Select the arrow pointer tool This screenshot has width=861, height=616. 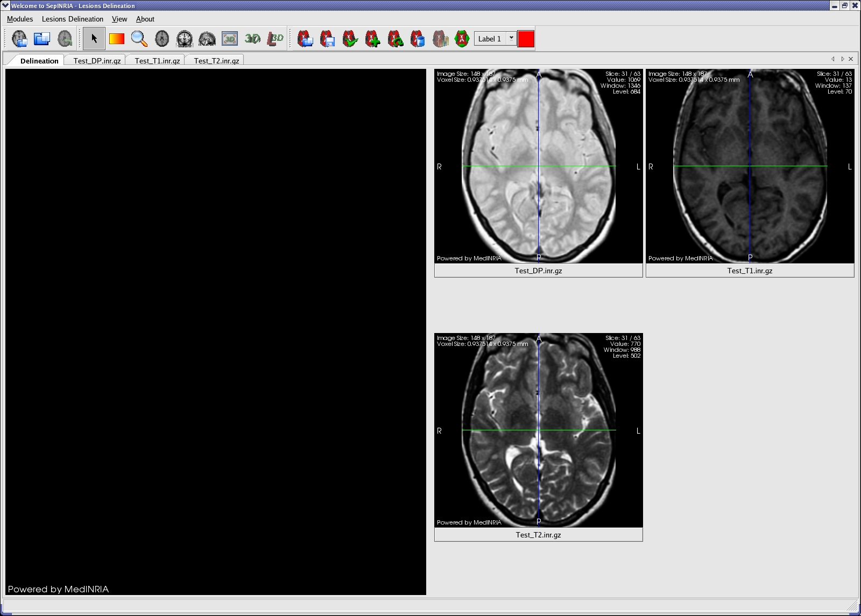94,39
